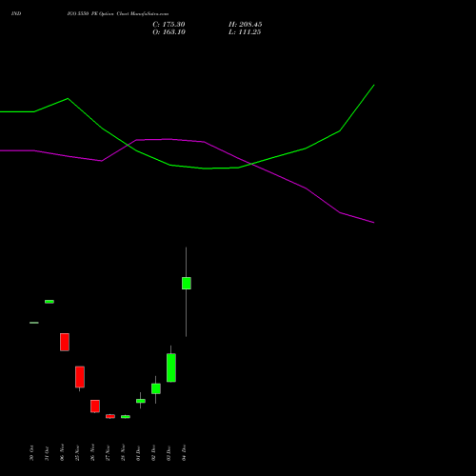Select the 06 Nov date label

[62, 452]
